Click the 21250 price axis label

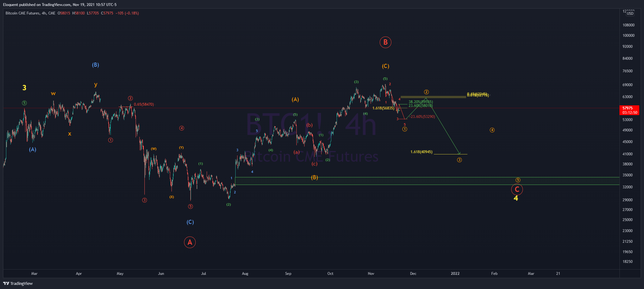pos(627,242)
